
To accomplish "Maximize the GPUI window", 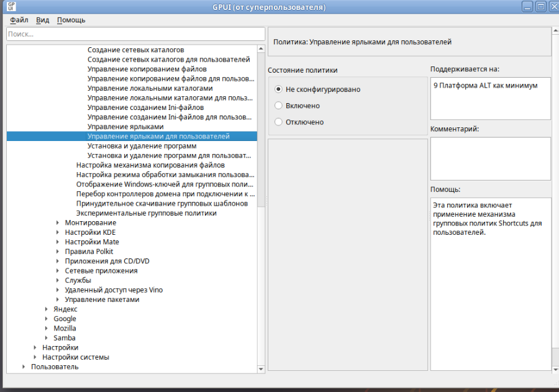I will coord(541,6).
